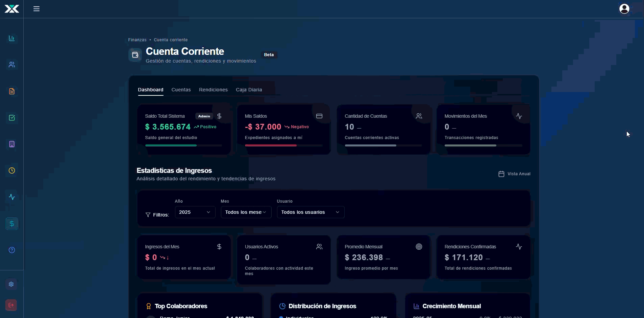644x318 pixels.
Task: Open the bar chart icon in sidebar
Action: pos(12,38)
